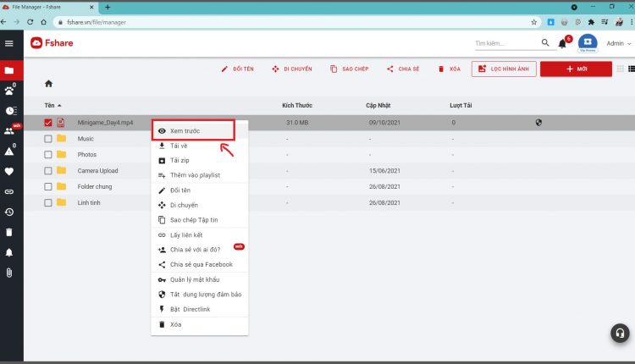Image resolution: width=635 pixels, height=364 pixels.
Task: Choose Xóa in the context menu
Action: pos(199,324)
